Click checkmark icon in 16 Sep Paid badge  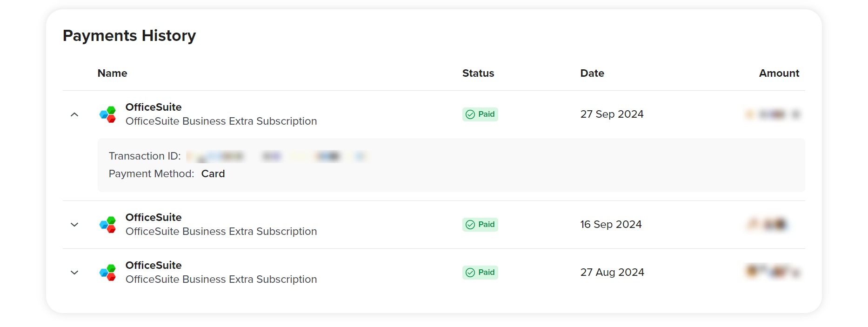[x=470, y=225]
